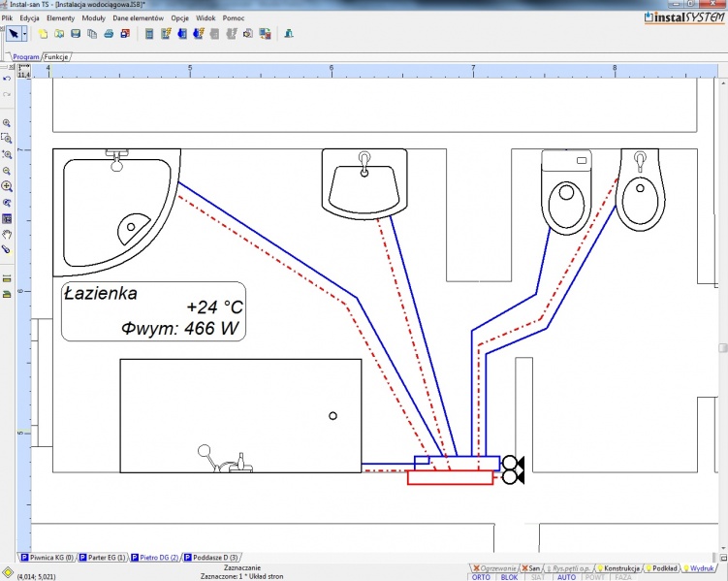Click the save diskette icon
728x581 pixels.
click(x=75, y=34)
